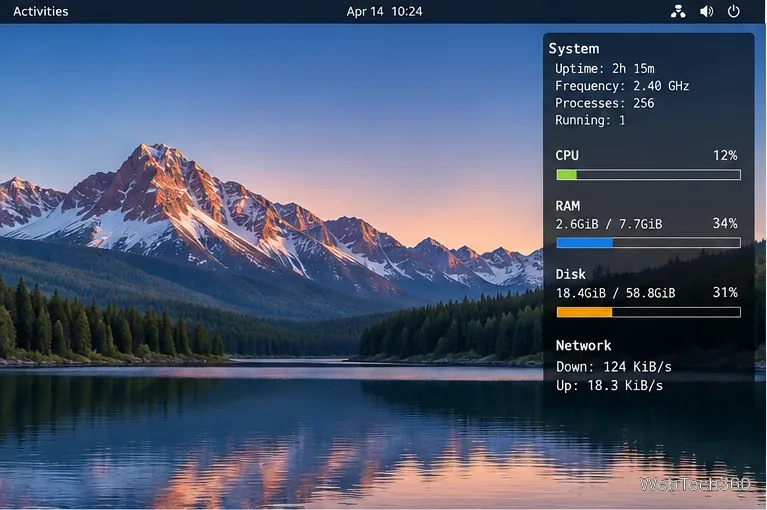Click the 31% Disk value
This screenshot has height=510, width=767.
pos(725,292)
